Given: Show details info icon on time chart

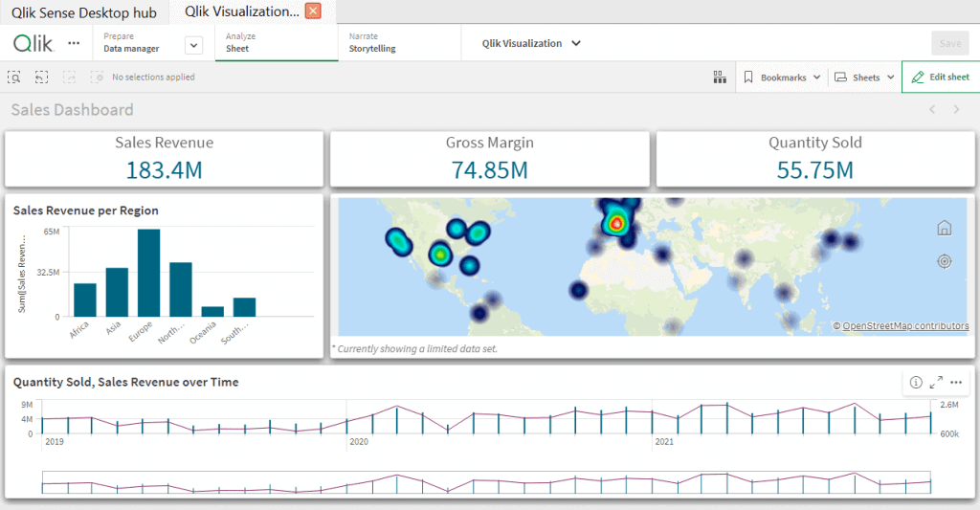Looking at the screenshot, I should pyautogui.click(x=916, y=382).
